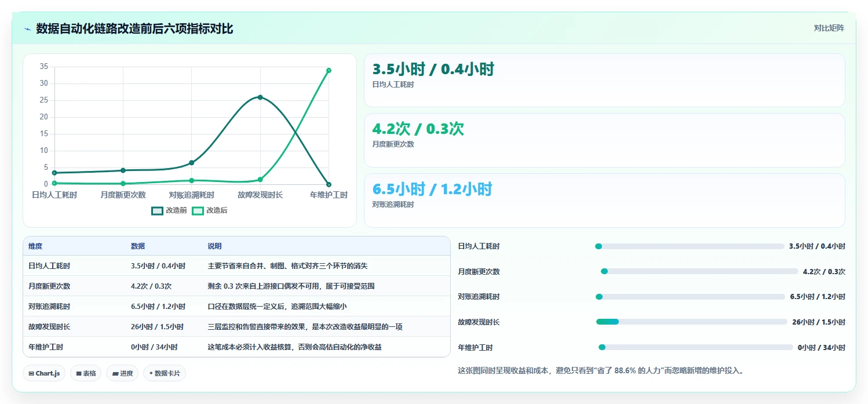Screen dimensions: 868x404
Task: Click the 数据卡片 tag chip
Action: (165, 373)
